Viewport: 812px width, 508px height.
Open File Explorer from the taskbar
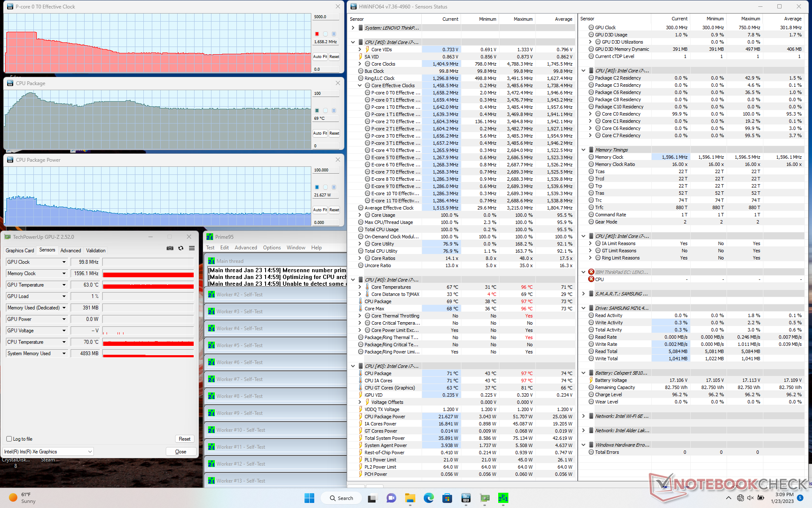(410, 498)
